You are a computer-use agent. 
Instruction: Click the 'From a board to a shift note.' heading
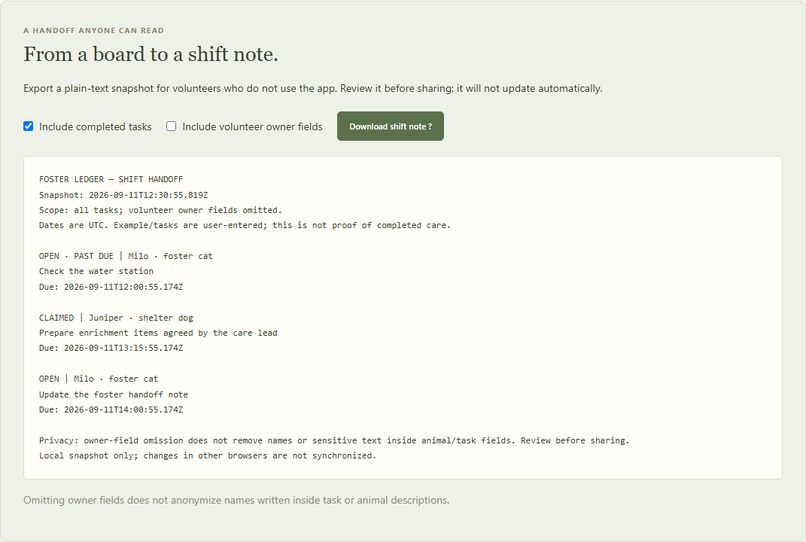pyautogui.click(x=151, y=54)
